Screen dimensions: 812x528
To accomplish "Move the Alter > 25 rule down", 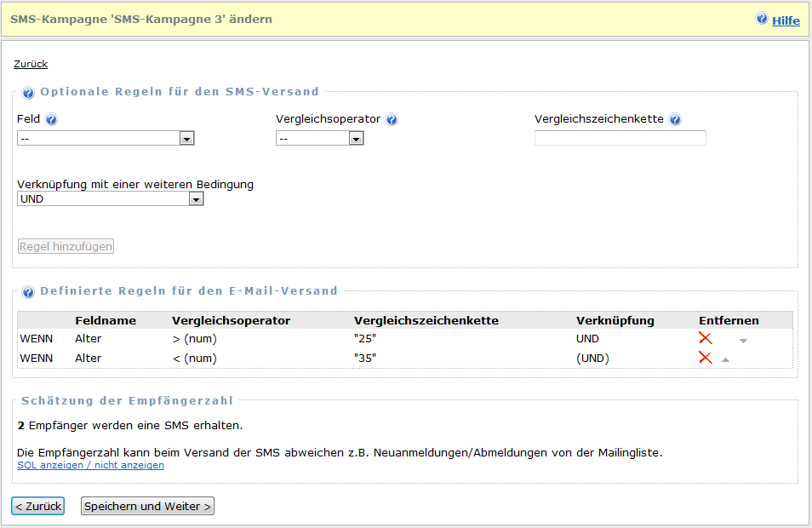I will [743, 341].
